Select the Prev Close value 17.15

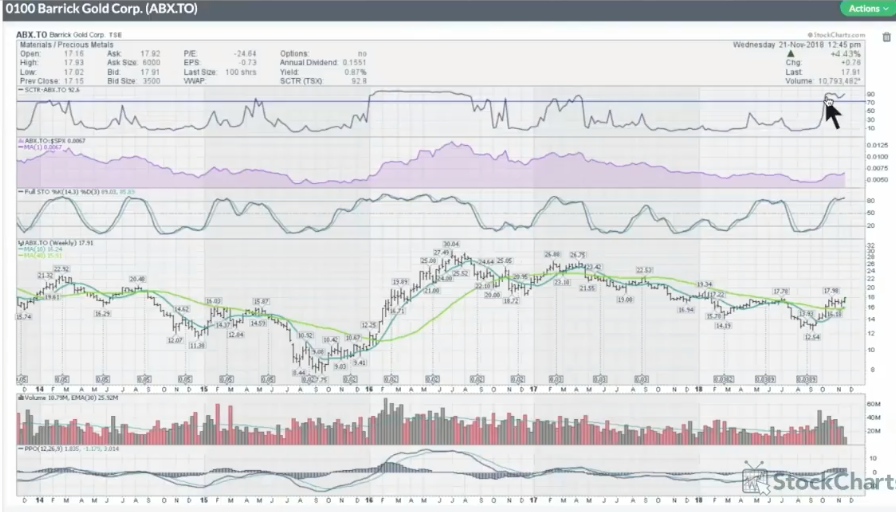pos(74,81)
